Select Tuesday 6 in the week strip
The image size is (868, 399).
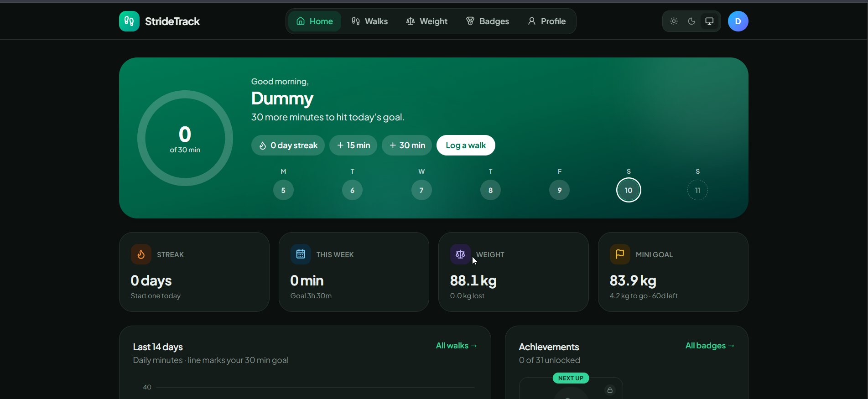point(352,190)
